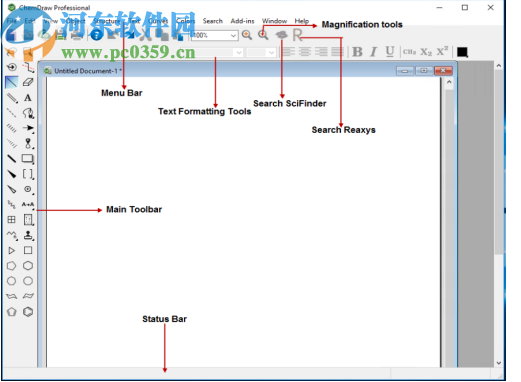
Task: Click the Search Reaxys R icon
Action: click(x=297, y=35)
